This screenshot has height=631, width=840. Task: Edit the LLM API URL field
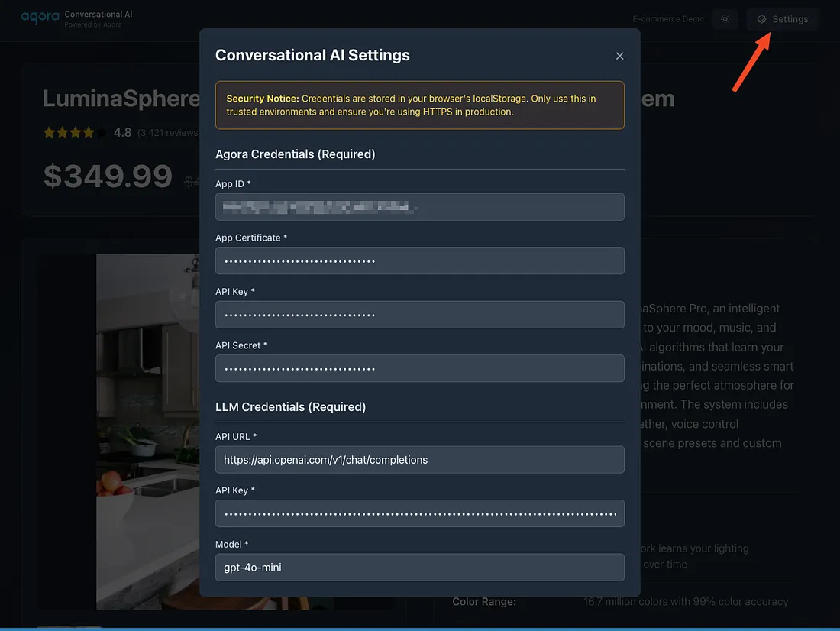[x=419, y=459]
